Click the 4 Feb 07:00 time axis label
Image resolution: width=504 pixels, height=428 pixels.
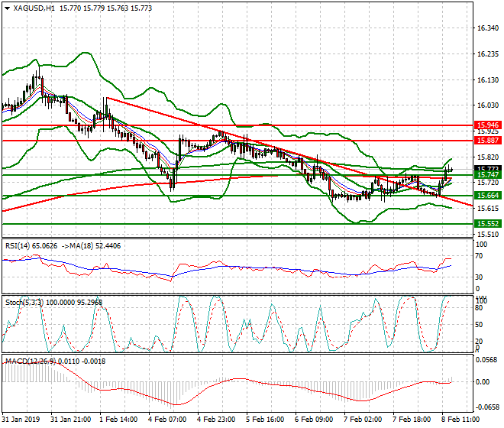point(168,420)
